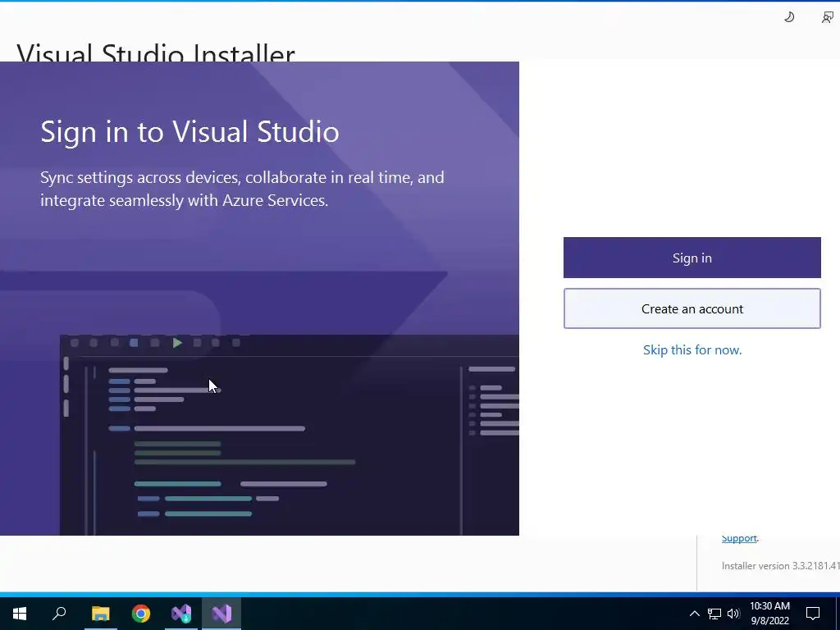Toggle dark theme moon icon

[x=789, y=18]
